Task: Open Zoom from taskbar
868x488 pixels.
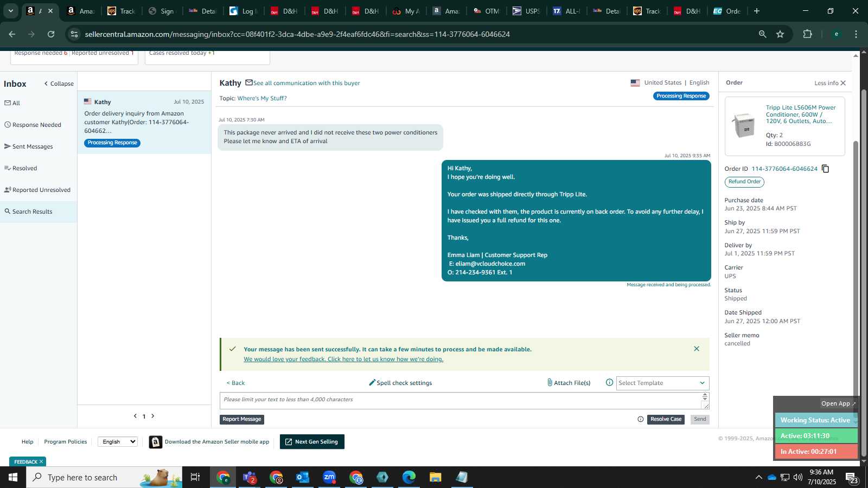Action: tap(329, 477)
